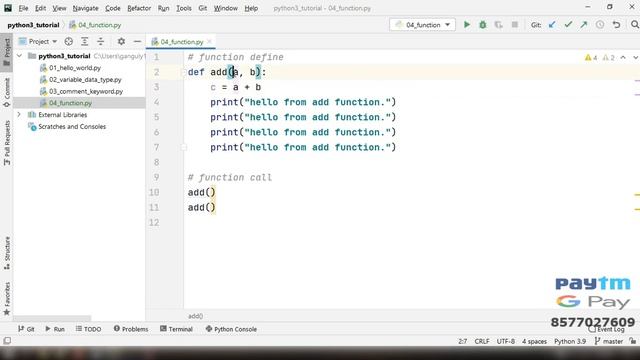Open the TODO tool window
The image size is (640, 360).
point(89,329)
